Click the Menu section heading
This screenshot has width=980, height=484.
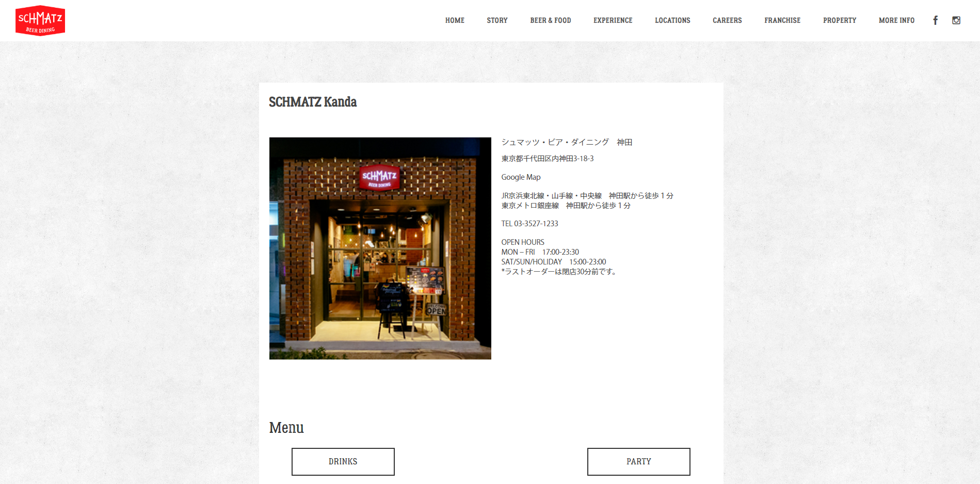tap(286, 428)
